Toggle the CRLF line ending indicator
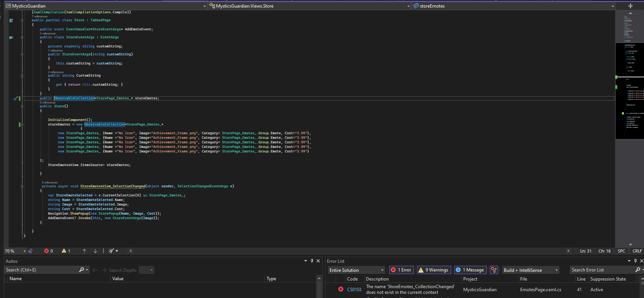The width and height of the screenshot is (644, 298). 637,251
